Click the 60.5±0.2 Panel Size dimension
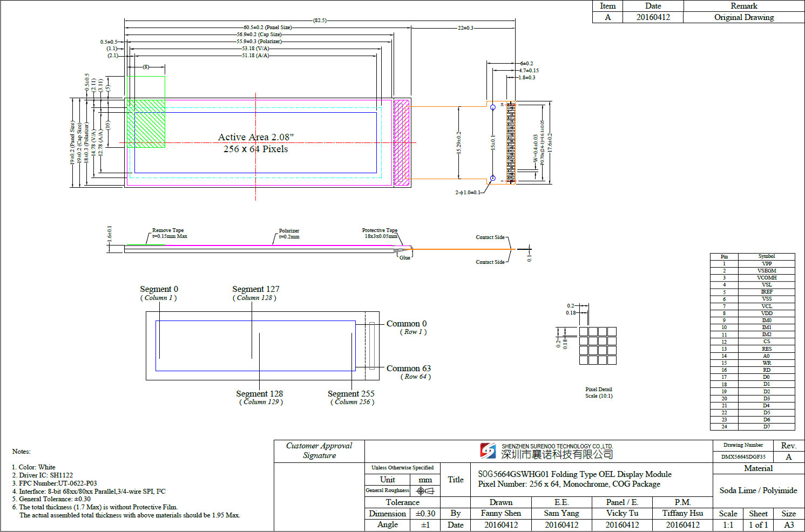805x532 pixels. [x=267, y=28]
